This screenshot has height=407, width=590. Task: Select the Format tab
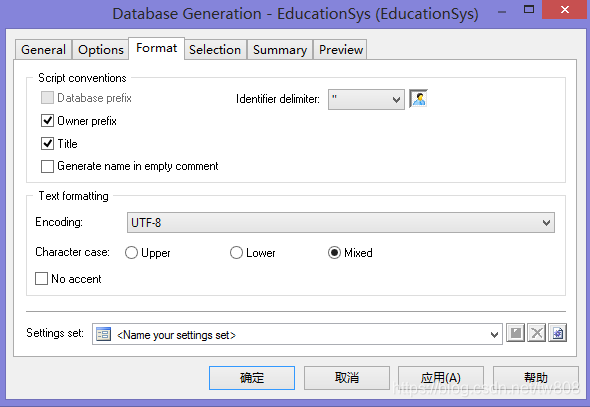(x=157, y=48)
